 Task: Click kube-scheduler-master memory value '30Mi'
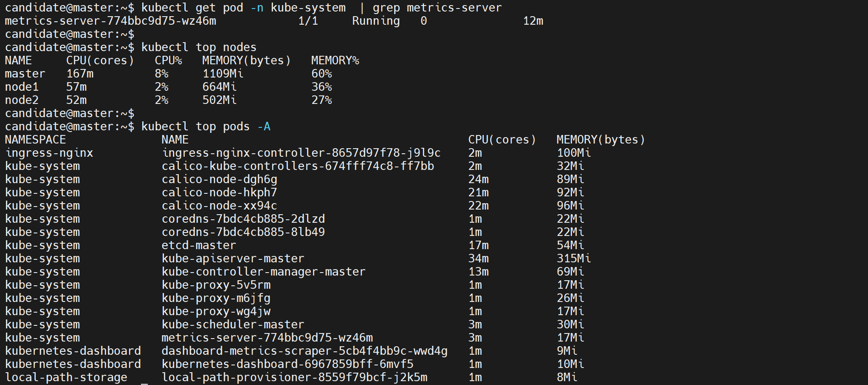pyautogui.click(x=571, y=325)
